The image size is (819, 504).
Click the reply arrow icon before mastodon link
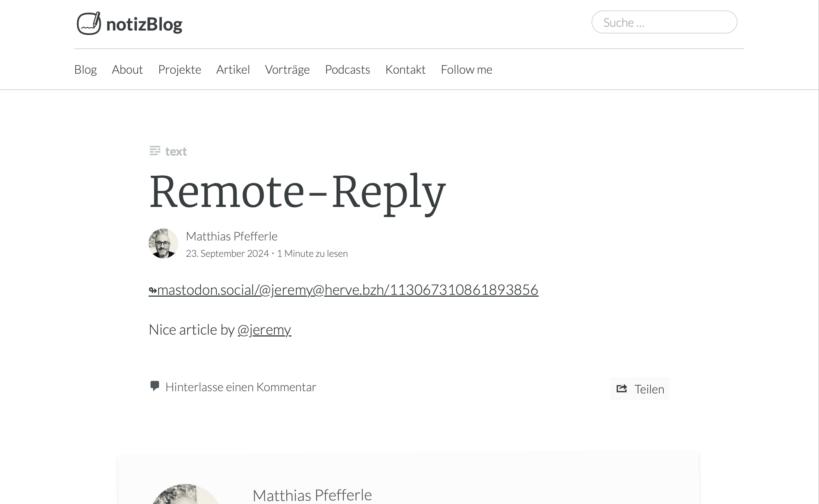(153, 290)
